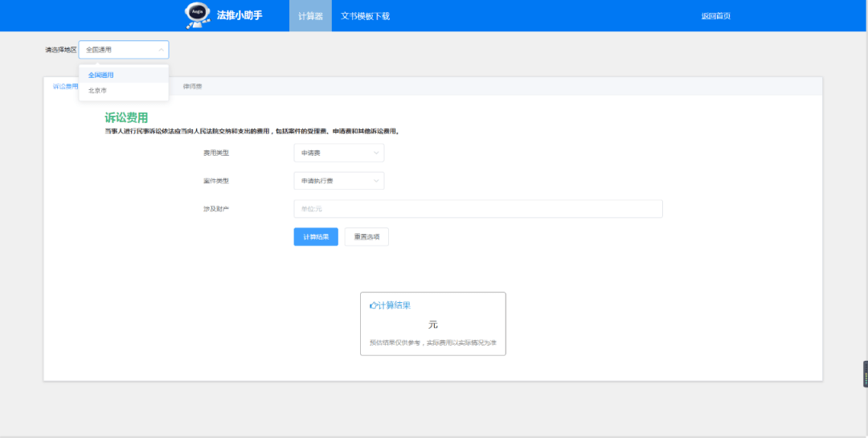868x438 pixels.
Task: Click the thumbs-up icon in result box
Action: [373, 305]
